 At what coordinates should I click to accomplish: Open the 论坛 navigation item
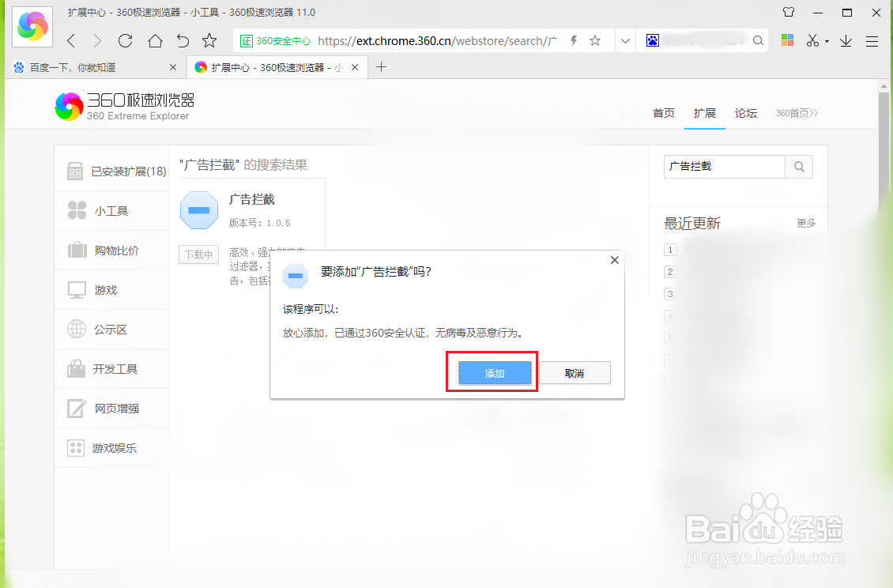pos(745,113)
